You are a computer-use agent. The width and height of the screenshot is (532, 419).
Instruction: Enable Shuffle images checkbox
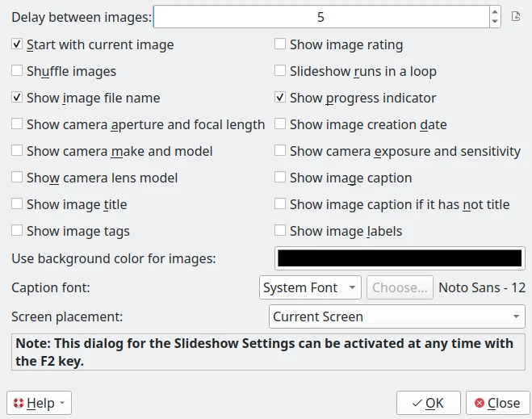point(17,71)
